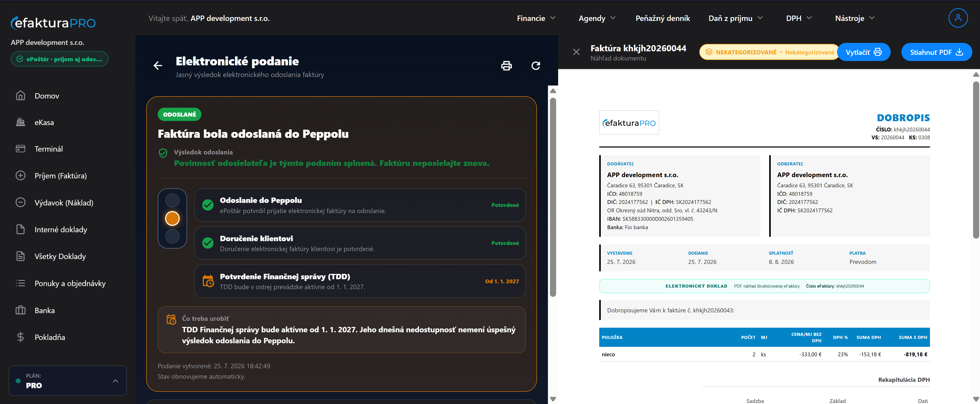Click the efakturaPRO logo in sidebar
The height and width of the screenshot is (404, 980).
coord(53,23)
